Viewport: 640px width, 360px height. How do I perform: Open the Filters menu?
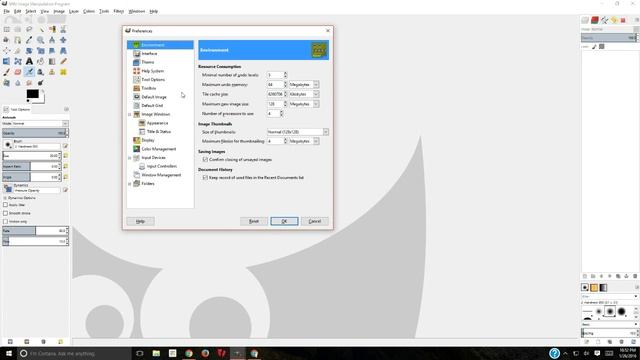(118, 11)
